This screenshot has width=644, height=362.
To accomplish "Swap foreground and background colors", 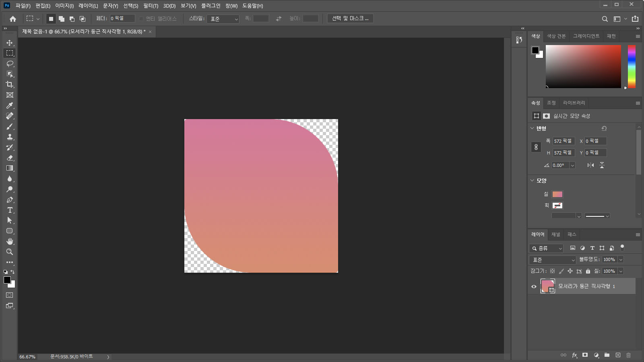I will [x=12, y=272].
